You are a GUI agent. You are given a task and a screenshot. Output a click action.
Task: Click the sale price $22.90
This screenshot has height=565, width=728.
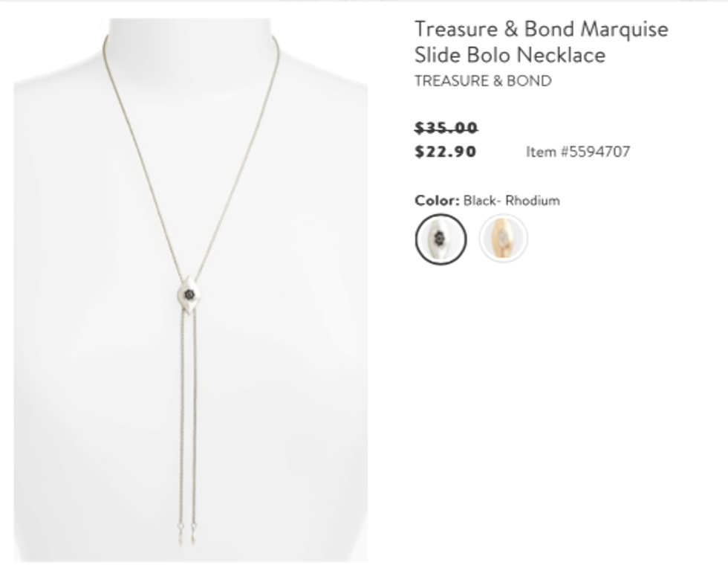coord(446,152)
